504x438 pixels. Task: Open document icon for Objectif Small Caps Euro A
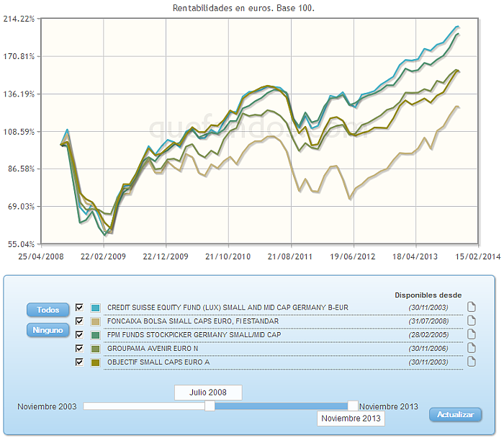[471, 362]
